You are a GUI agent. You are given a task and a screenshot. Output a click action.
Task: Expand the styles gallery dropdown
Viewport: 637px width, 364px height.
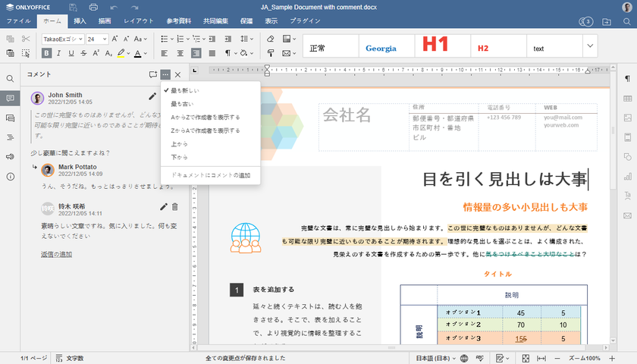tap(590, 46)
